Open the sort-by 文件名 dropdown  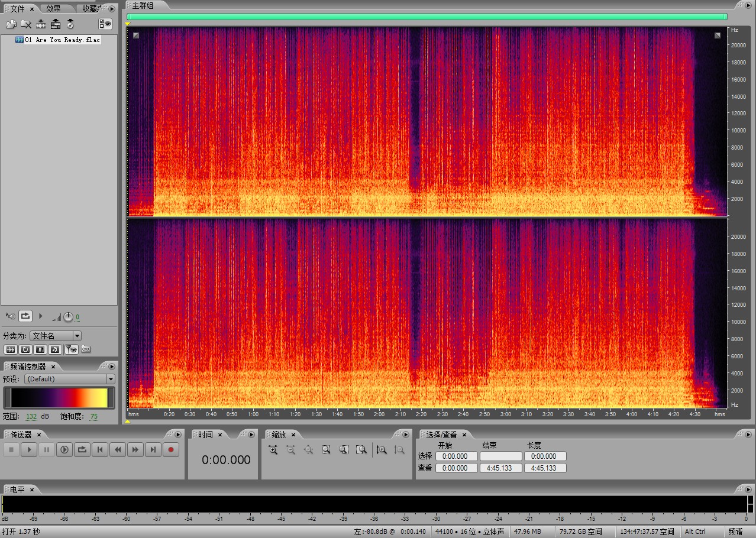56,336
